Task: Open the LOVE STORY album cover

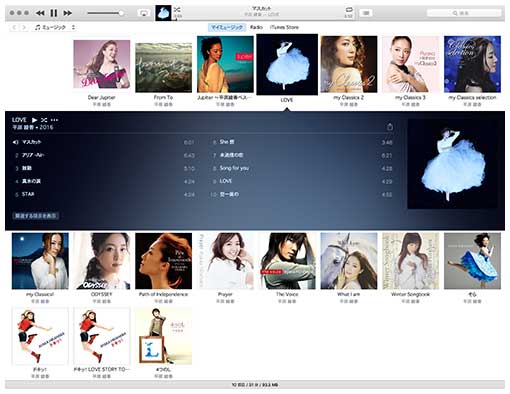Action: (102, 336)
